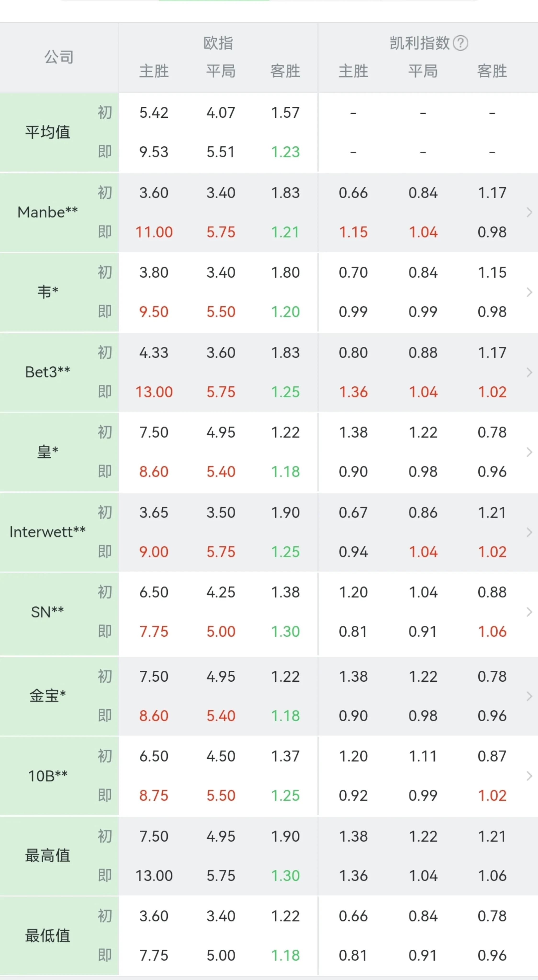Tap the 10B** company label
The width and height of the screenshot is (538, 980).
[x=48, y=776]
